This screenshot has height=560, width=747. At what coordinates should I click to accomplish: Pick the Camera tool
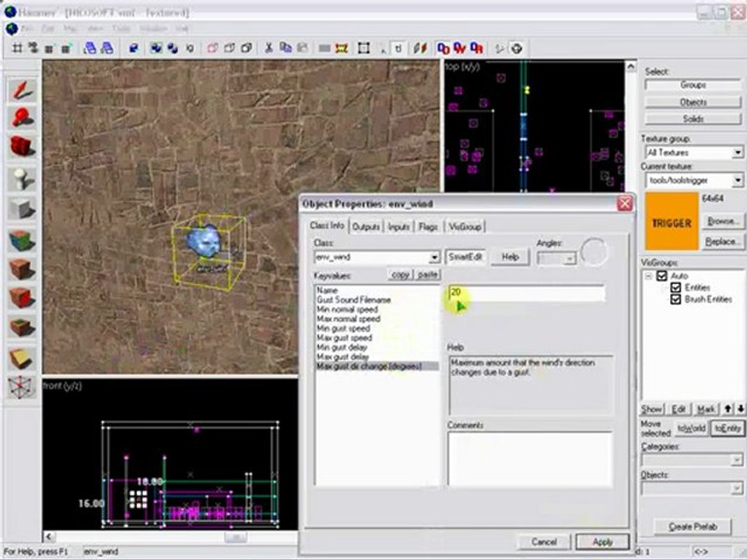pos(22,148)
